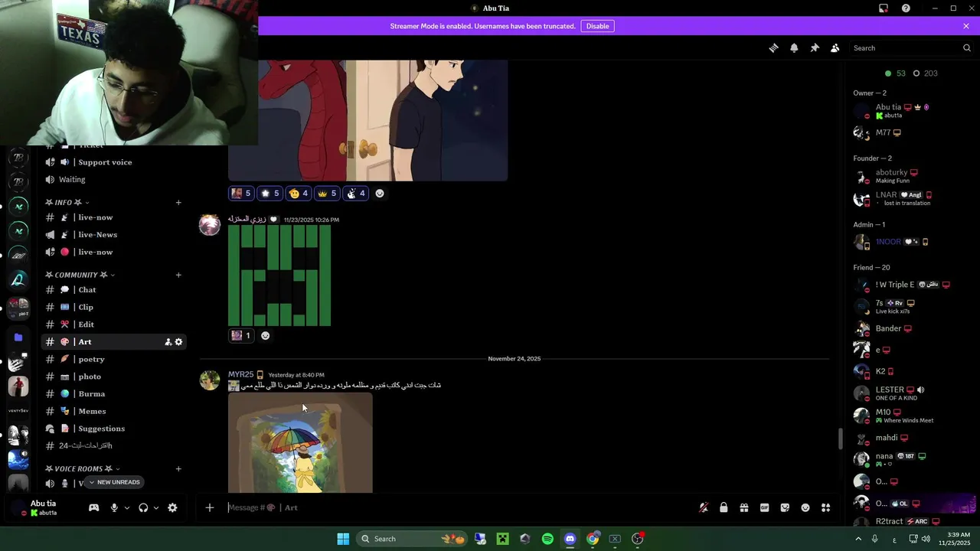The height and width of the screenshot is (551, 980).
Task: Open the umbrella sunflower artwork image
Action: point(300,443)
